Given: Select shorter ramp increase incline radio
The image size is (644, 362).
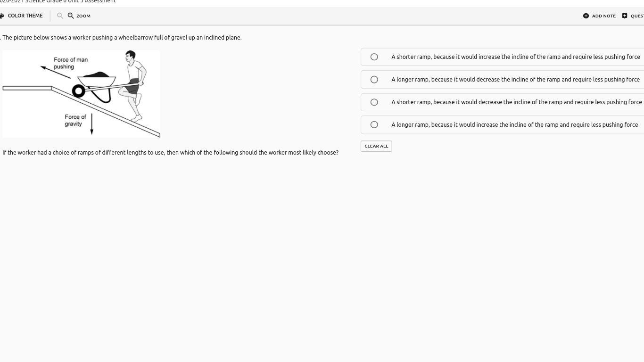Looking at the screenshot, I should [374, 57].
